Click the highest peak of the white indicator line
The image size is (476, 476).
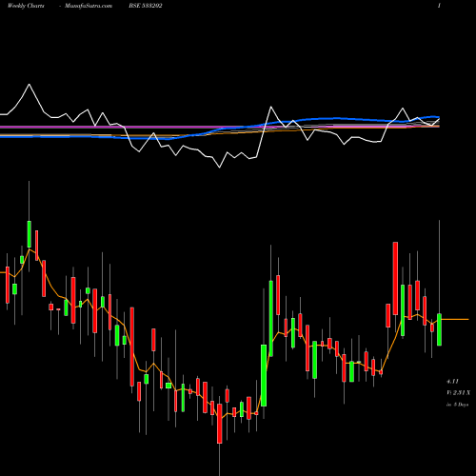pyautogui.click(x=30, y=85)
